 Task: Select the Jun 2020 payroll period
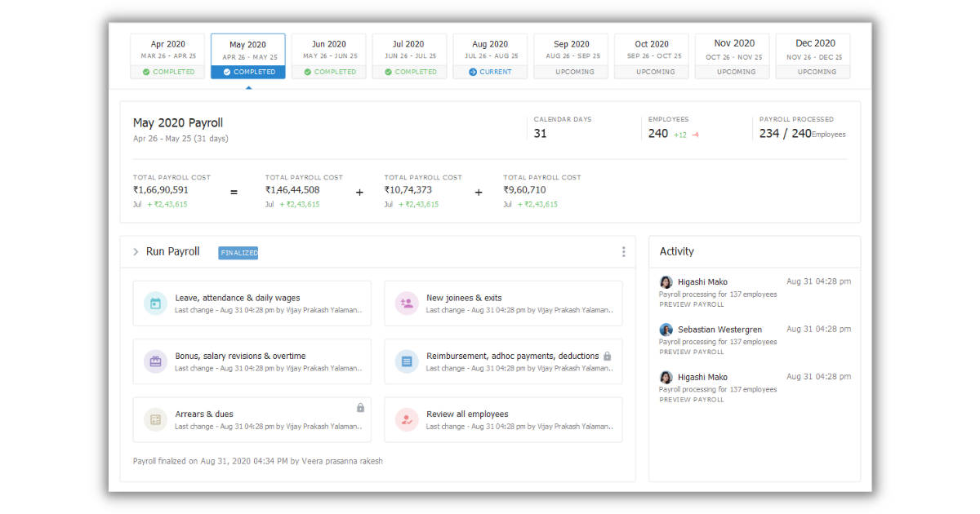pos(328,54)
